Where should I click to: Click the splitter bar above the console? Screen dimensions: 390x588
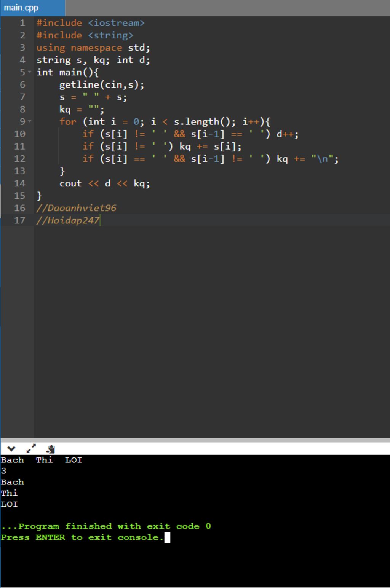[195, 440]
